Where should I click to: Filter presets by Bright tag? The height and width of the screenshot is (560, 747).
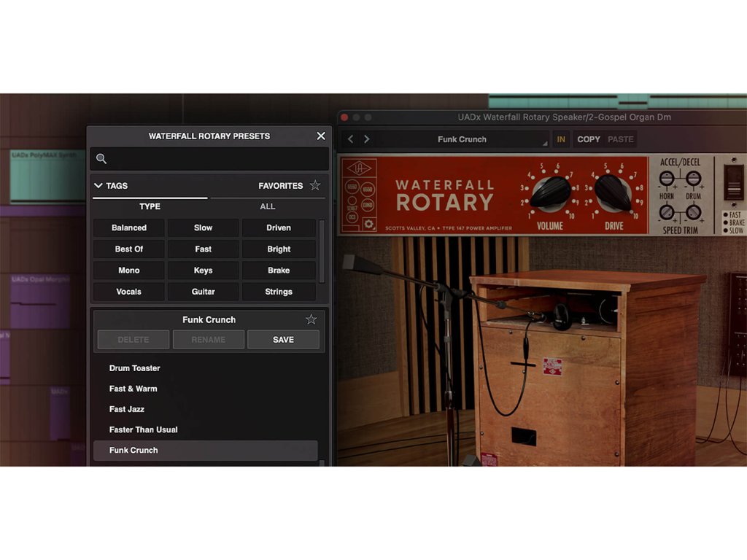(x=279, y=249)
